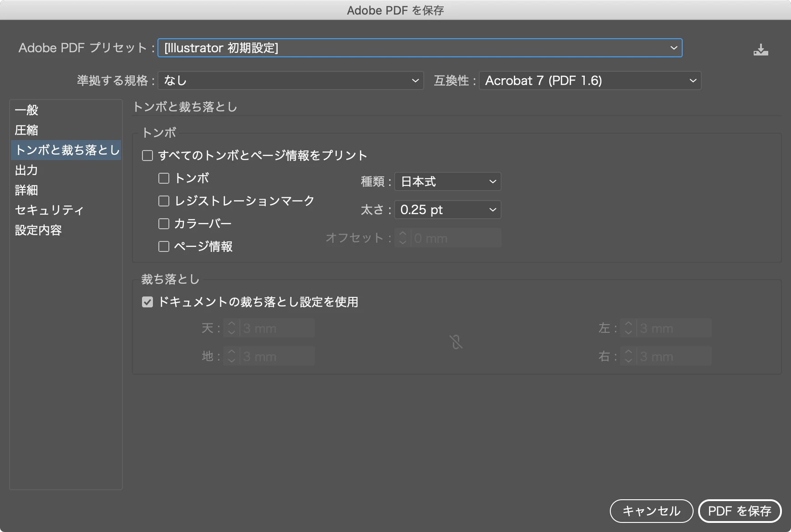Select 一般 in the sidebar

pyautogui.click(x=66, y=110)
